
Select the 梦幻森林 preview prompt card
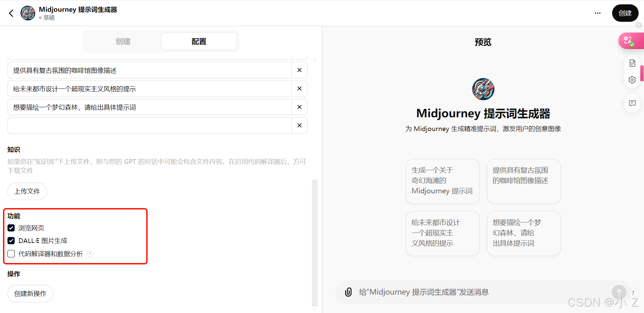(x=524, y=234)
